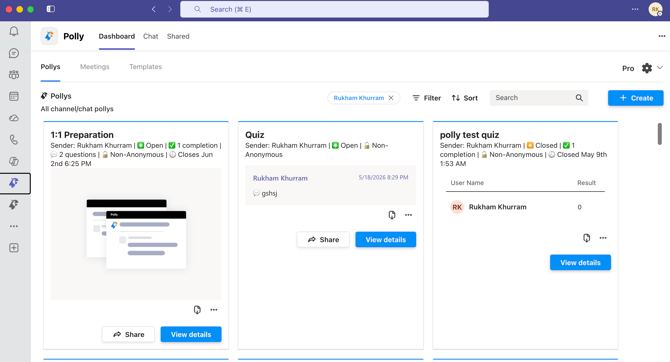
Task: Create a new polly
Action: pyautogui.click(x=636, y=98)
